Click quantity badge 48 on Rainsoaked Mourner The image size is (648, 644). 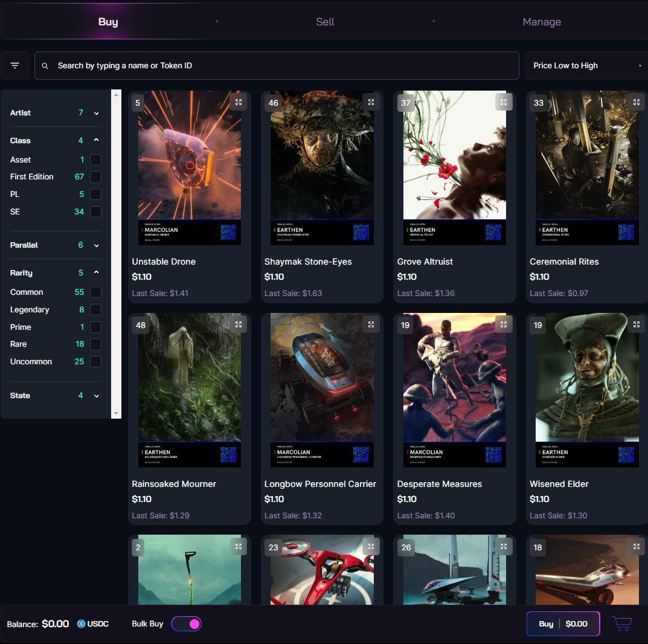point(141,325)
